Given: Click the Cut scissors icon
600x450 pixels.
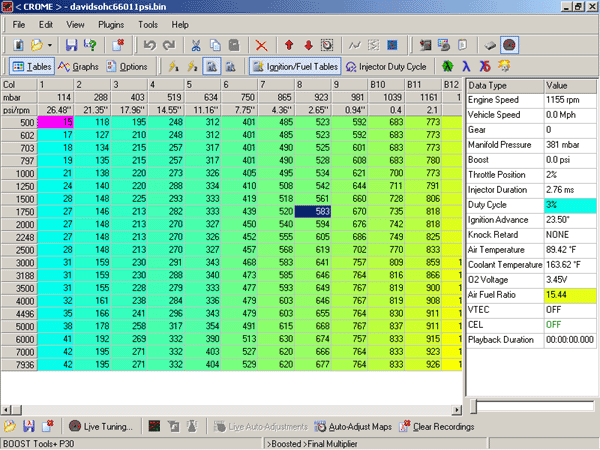Looking at the screenshot, I should coord(195,45).
